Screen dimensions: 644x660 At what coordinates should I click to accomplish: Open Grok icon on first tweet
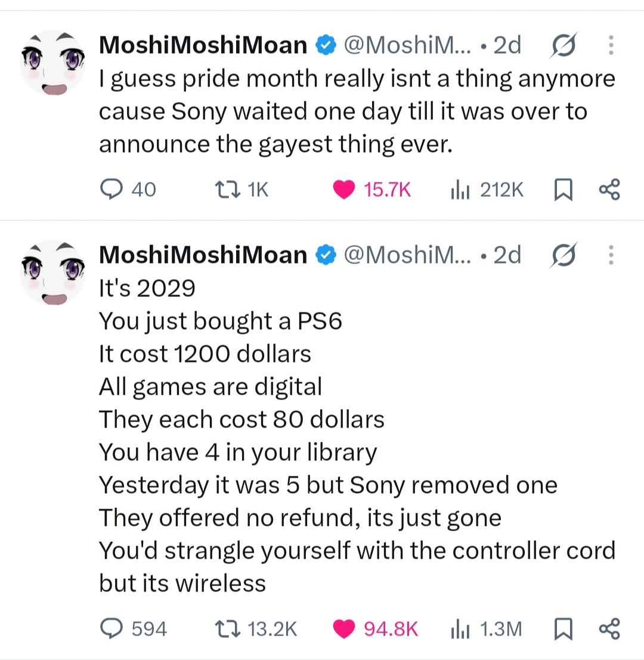pos(563,45)
